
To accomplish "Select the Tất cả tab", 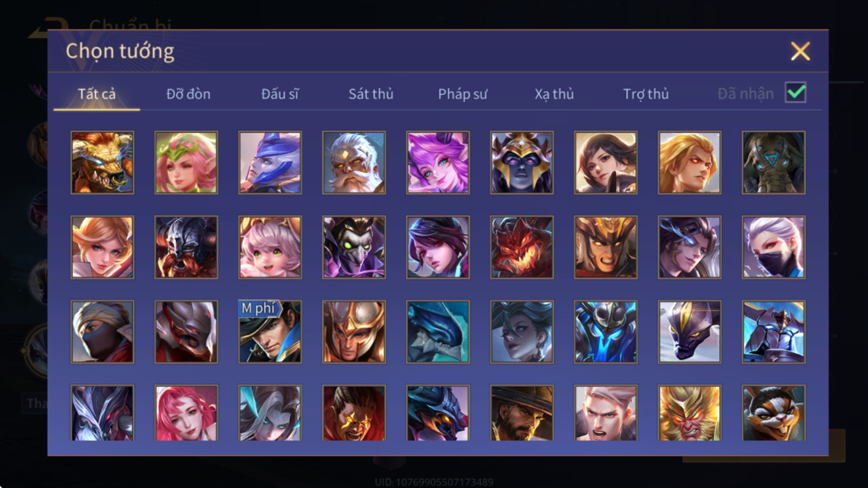I will pos(97,94).
